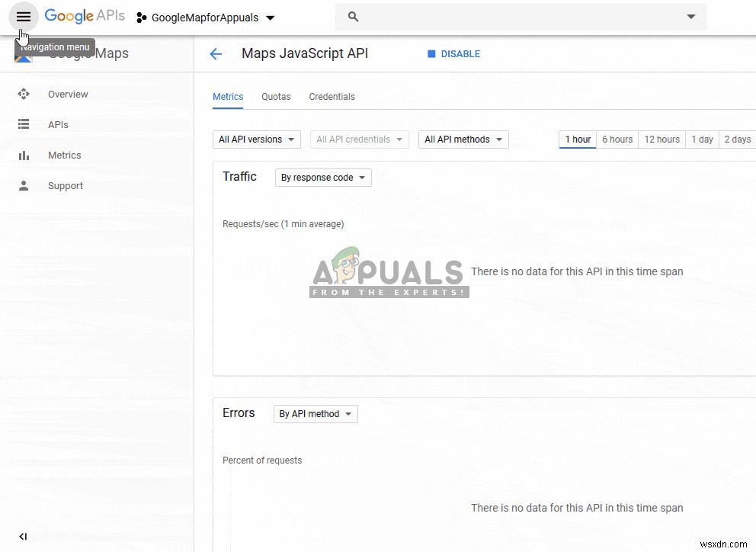Open the GoogleMapforAppuals project selector
Image resolution: width=756 pixels, height=552 pixels.
tap(204, 17)
